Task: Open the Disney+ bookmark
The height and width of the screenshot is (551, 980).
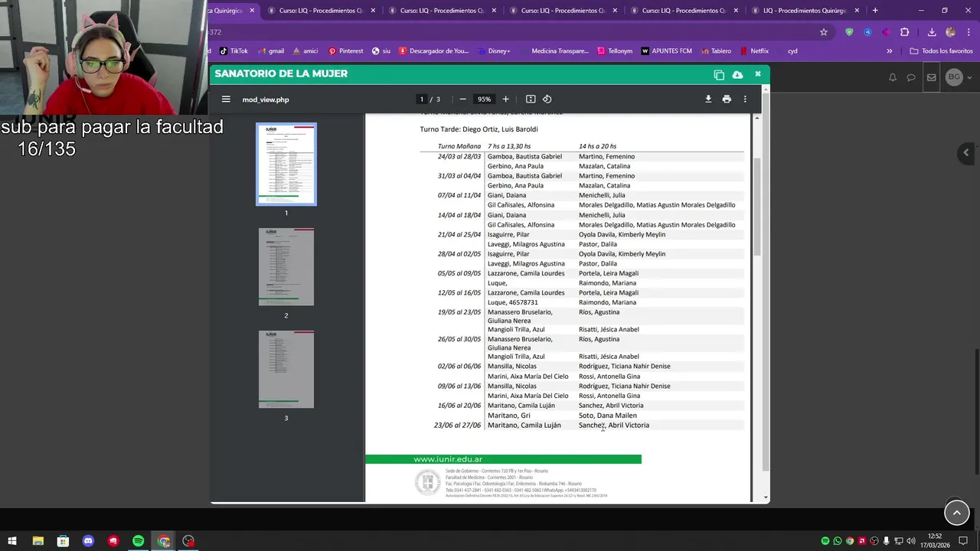Action: click(492, 51)
